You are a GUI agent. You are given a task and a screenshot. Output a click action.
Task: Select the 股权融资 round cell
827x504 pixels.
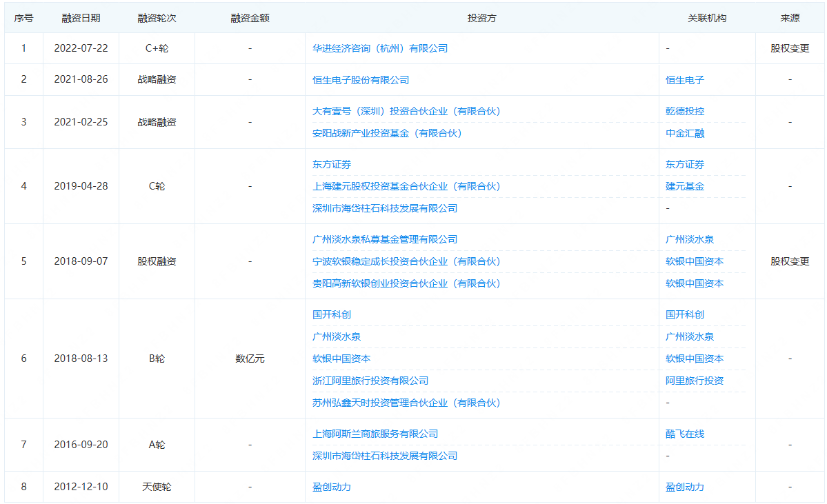coord(157,261)
